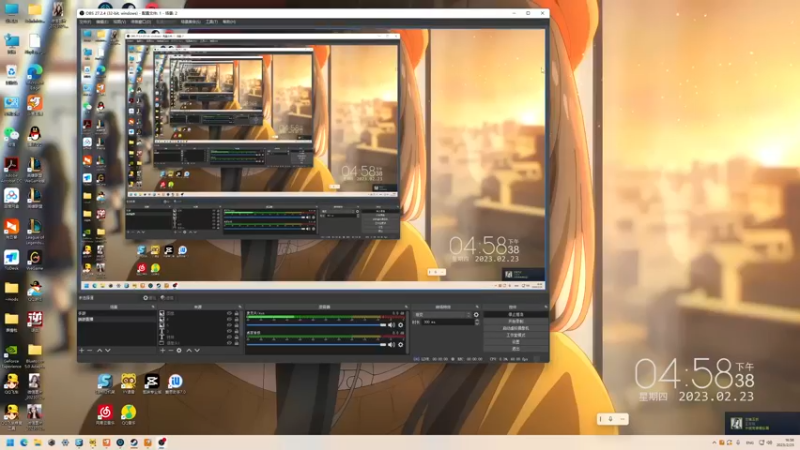Click 启动虚拟摄像机 virtual camera button
The image size is (800, 450).
point(515,328)
